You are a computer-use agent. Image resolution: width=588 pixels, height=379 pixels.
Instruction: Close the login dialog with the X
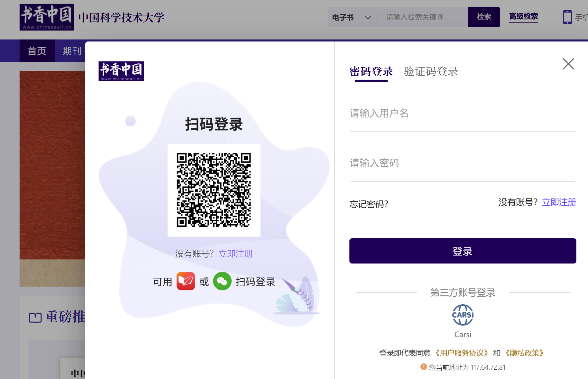tap(568, 64)
